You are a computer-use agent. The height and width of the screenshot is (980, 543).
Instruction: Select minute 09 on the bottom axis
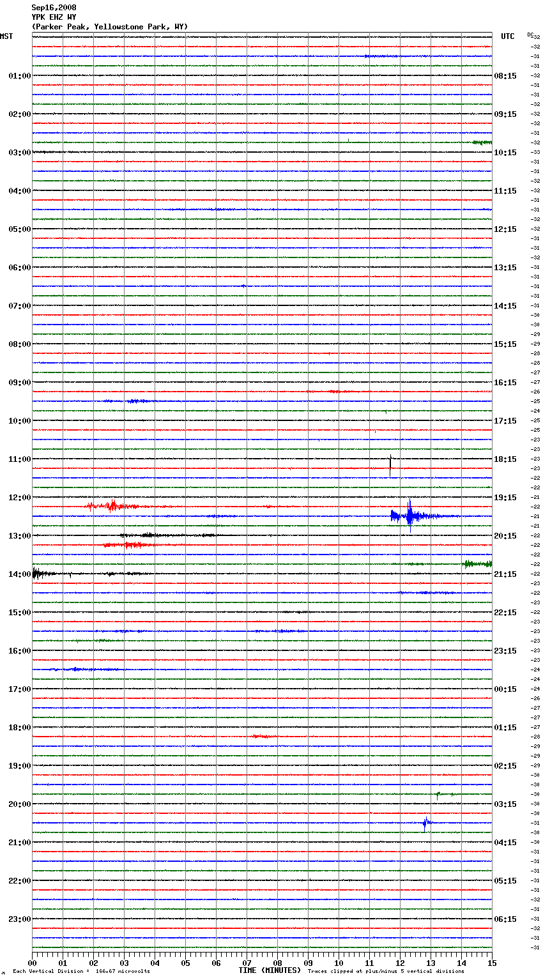[x=308, y=963]
